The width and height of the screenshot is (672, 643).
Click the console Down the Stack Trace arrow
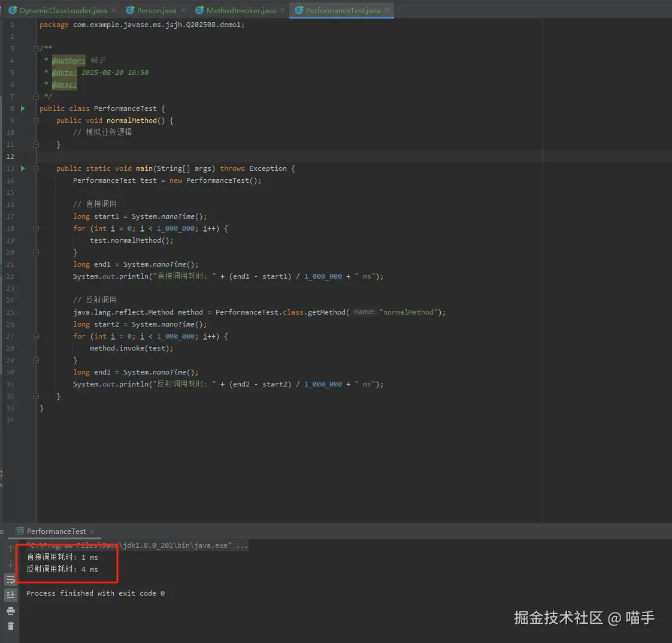[11, 564]
